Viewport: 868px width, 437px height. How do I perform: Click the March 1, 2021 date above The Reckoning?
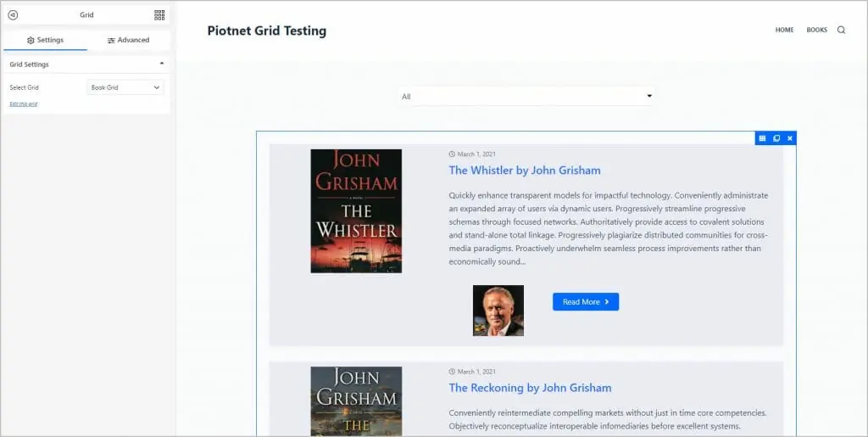click(x=472, y=372)
